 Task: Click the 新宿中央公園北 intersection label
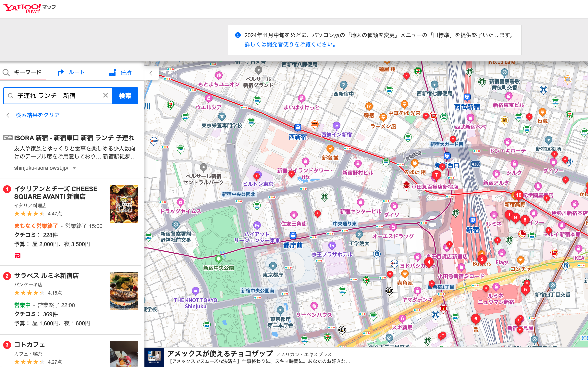[239, 194]
